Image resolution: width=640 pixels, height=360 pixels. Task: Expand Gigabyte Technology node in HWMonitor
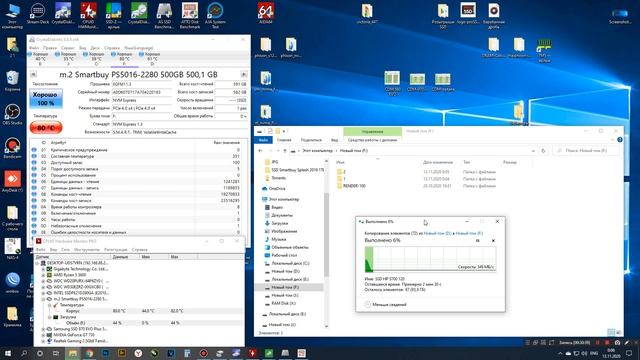click(43, 269)
